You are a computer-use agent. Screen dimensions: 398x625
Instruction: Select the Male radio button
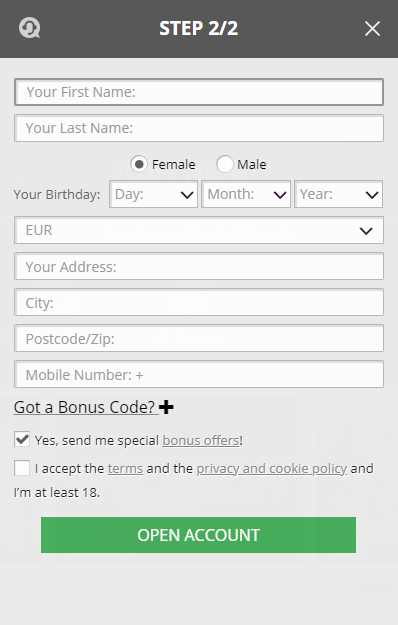225,164
